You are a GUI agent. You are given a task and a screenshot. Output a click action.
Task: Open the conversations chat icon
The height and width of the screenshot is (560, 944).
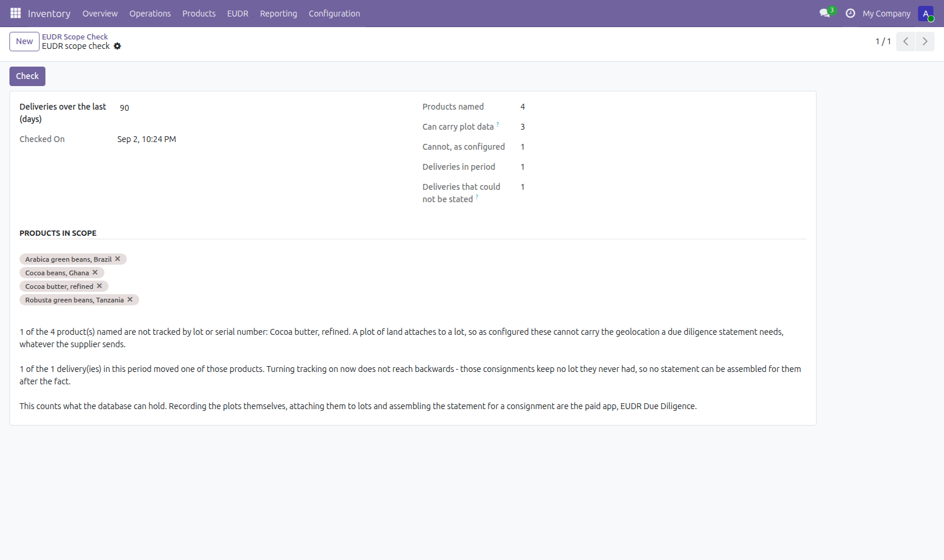point(825,13)
